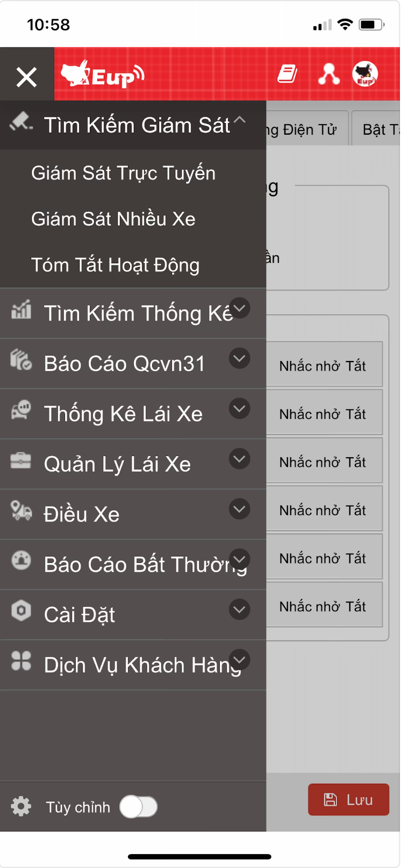Image resolution: width=401 pixels, height=868 pixels.
Task: Expand the Thống Kê Lái Xe chevron
Action: pos(240,409)
